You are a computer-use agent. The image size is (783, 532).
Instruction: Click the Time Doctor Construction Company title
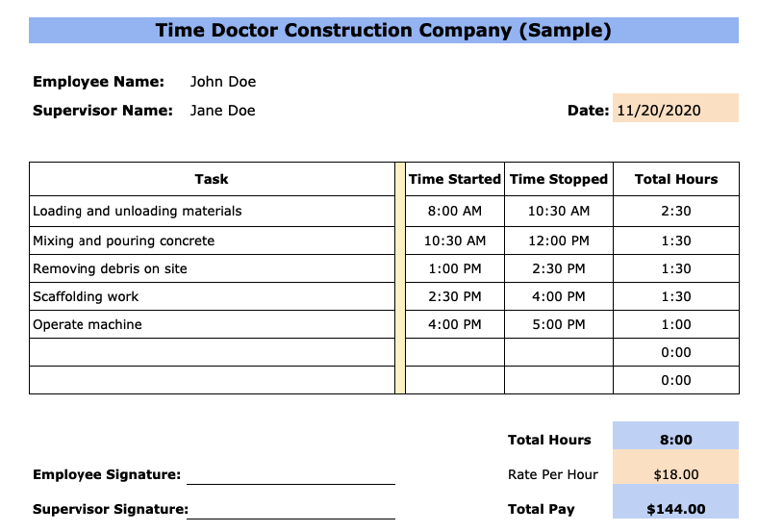[x=384, y=30]
